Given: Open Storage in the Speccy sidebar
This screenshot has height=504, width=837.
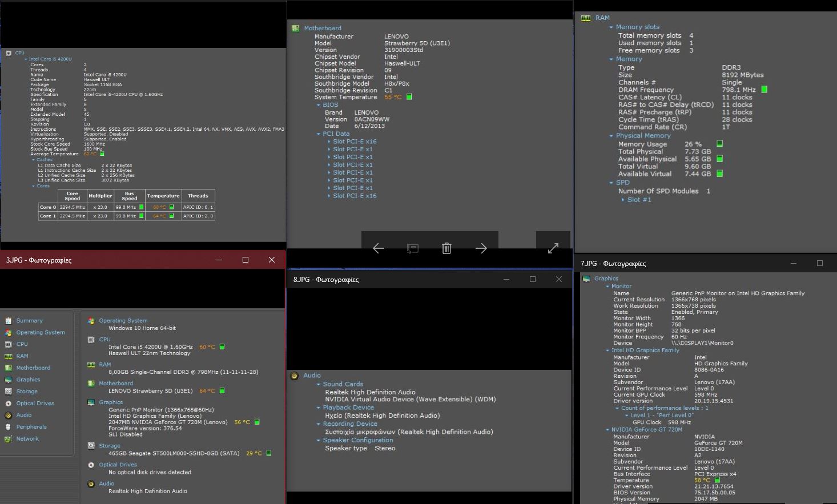Looking at the screenshot, I should [x=27, y=392].
